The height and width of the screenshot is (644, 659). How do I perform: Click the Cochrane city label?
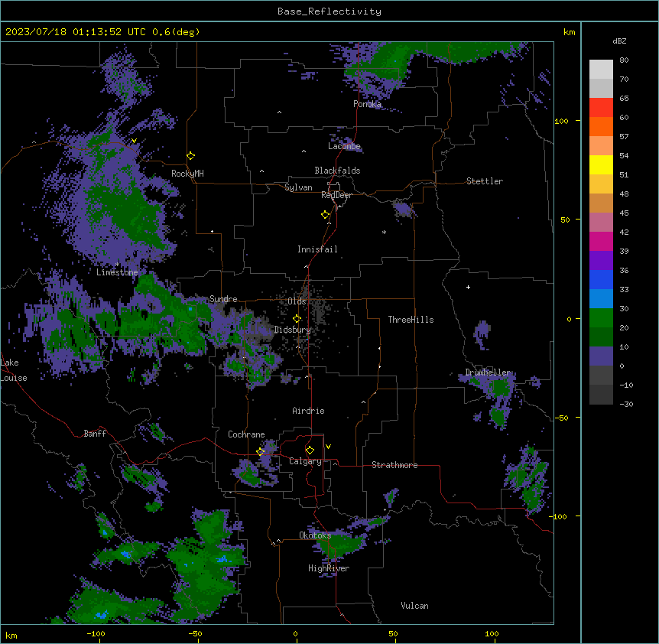(x=246, y=434)
